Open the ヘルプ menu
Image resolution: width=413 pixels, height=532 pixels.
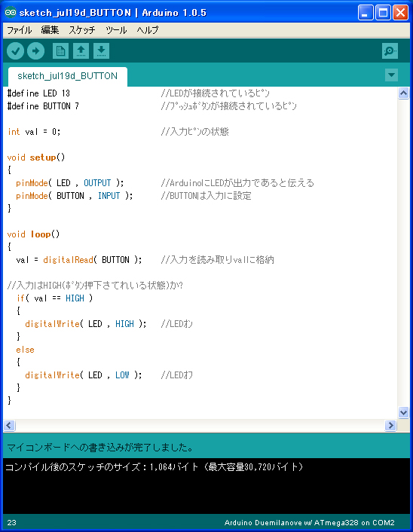click(148, 30)
